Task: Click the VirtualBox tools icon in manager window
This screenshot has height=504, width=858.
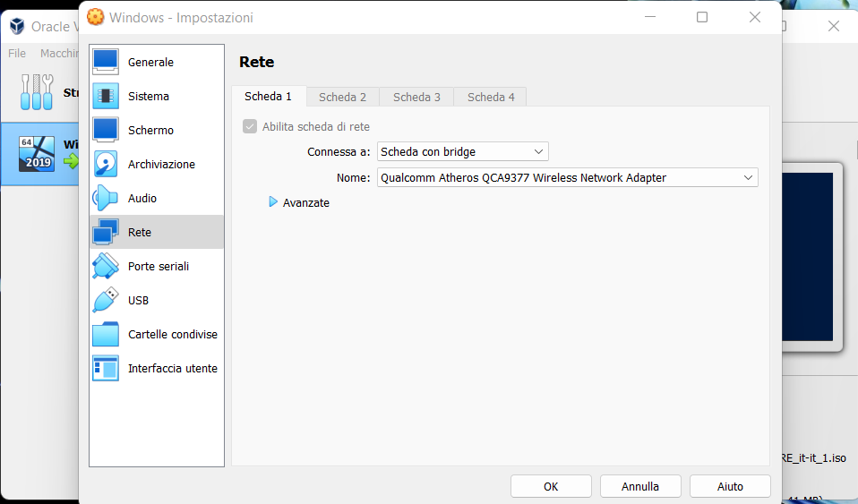Action: point(37,92)
